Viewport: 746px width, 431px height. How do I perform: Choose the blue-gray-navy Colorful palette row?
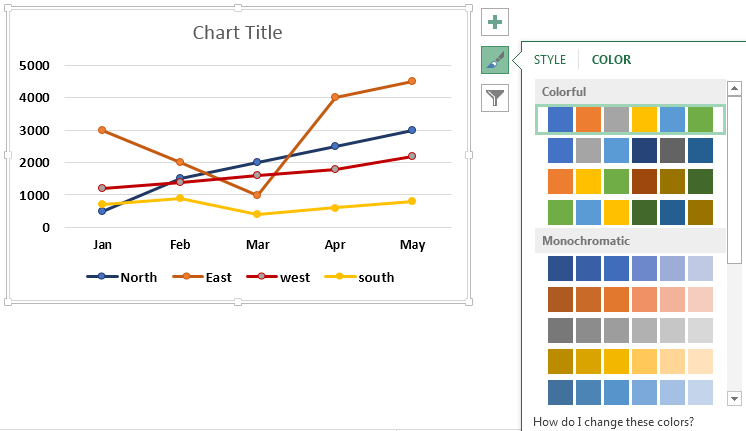click(x=630, y=150)
